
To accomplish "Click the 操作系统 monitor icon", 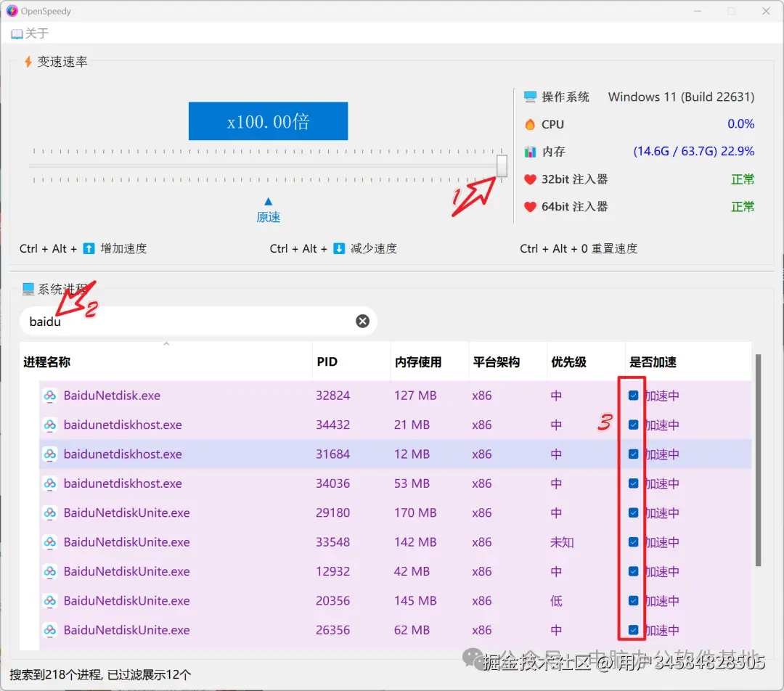I will click(x=530, y=97).
